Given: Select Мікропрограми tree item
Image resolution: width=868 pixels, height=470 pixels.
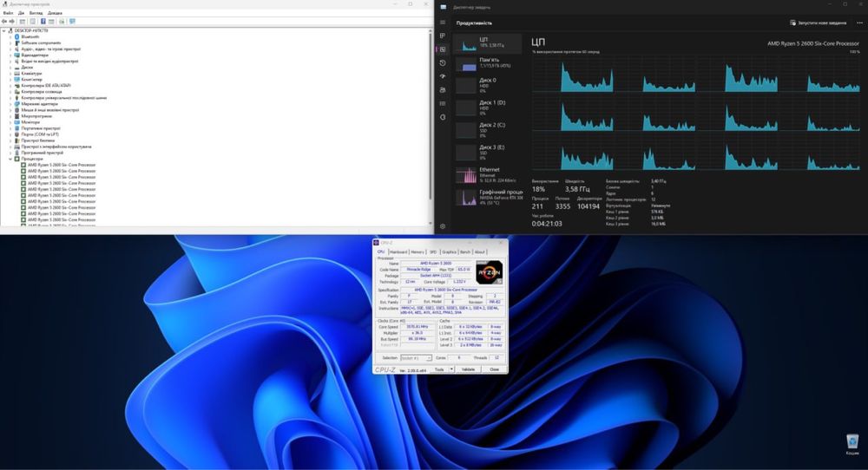Looking at the screenshot, I should click(x=36, y=116).
